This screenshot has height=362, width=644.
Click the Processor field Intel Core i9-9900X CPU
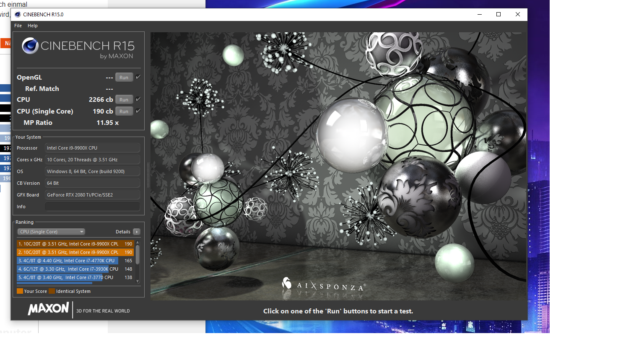[92, 148]
